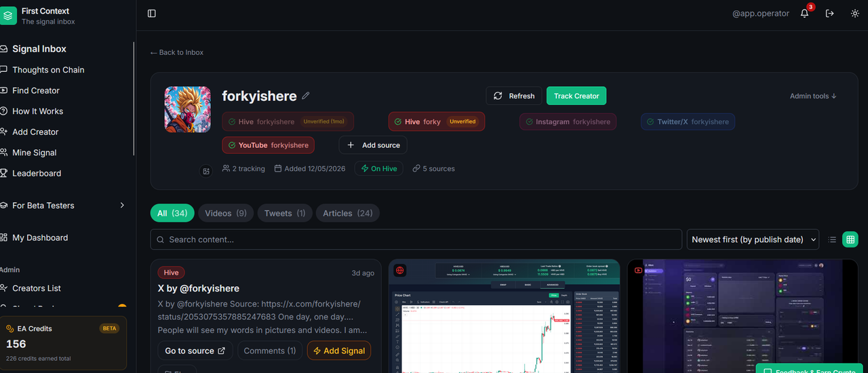
Task: Select the Articles (24) tab
Action: (348, 213)
